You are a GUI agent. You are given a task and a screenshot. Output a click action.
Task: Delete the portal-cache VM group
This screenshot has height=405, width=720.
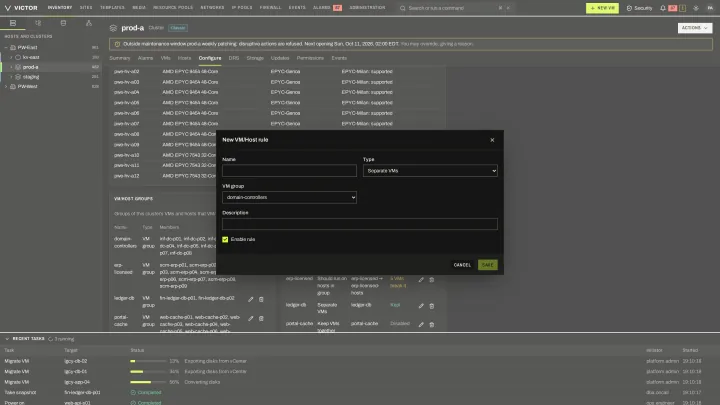point(261,318)
